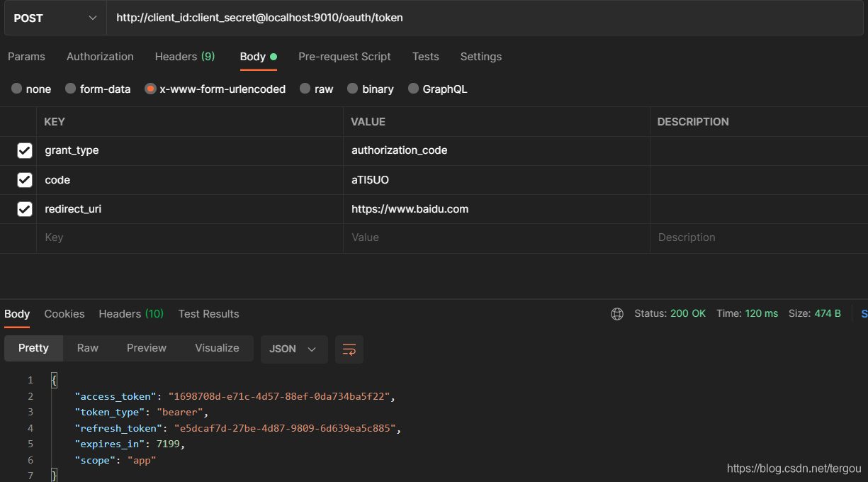
Task: Open the response Cookies tab
Action: click(x=64, y=314)
